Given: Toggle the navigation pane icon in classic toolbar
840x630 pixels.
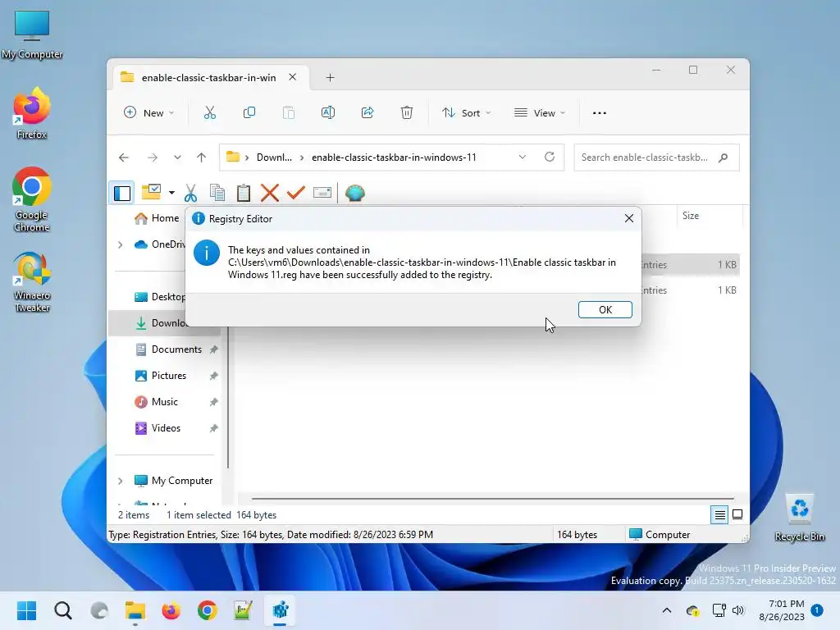Looking at the screenshot, I should point(122,193).
